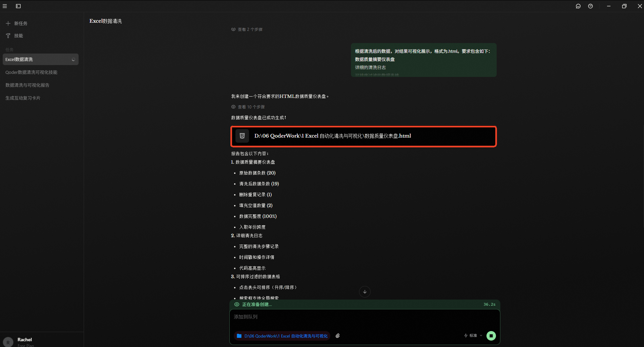Click the scroll-to-bottom arrow button
Image resolution: width=644 pixels, height=347 pixels.
(365, 292)
